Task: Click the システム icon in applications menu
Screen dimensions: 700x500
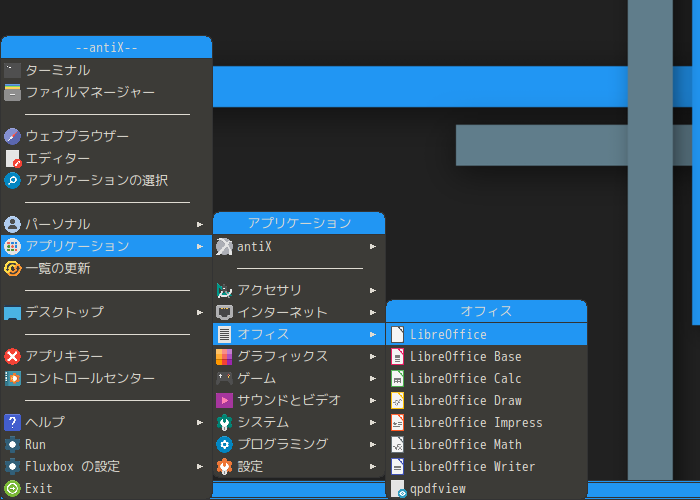Action: pyautogui.click(x=224, y=422)
